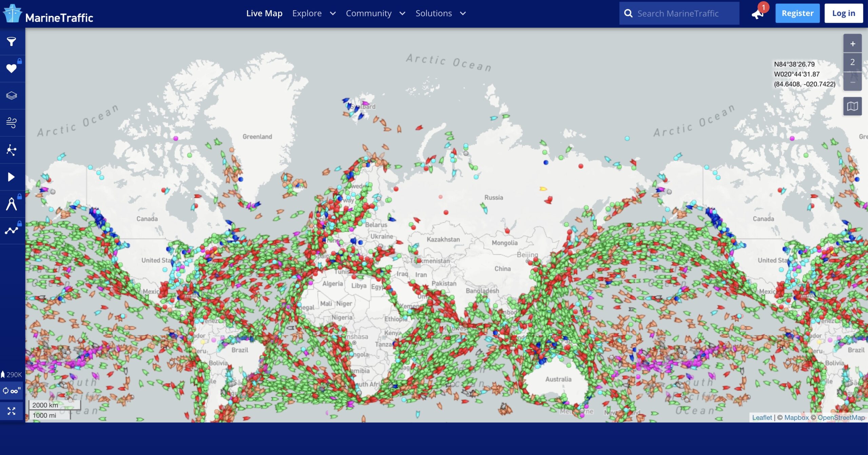The width and height of the screenshot is (868, 455).
Task: Open My Fleets heart icon
Action: (x=12, y=68)
